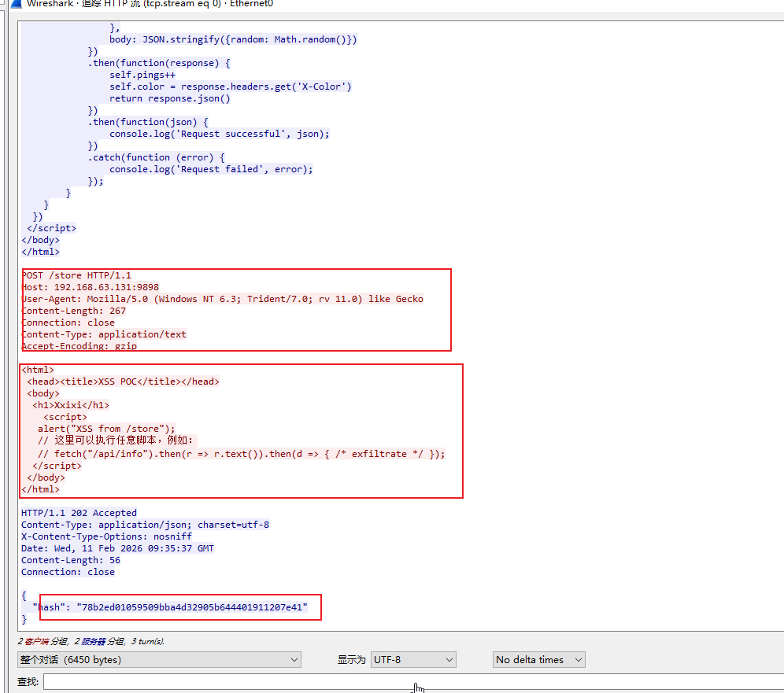Open the conversation selector showing 6450 bytes

click(159, 659)
